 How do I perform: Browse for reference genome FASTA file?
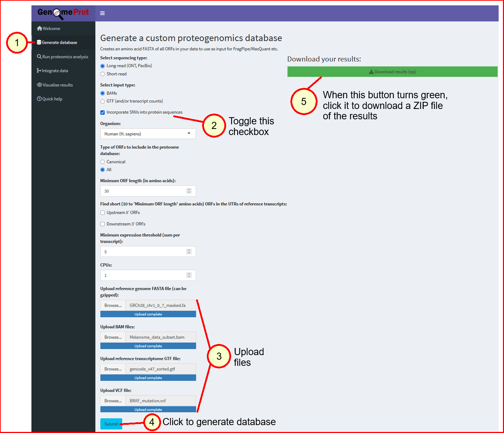pyautogui.click(x=113, y=305)
